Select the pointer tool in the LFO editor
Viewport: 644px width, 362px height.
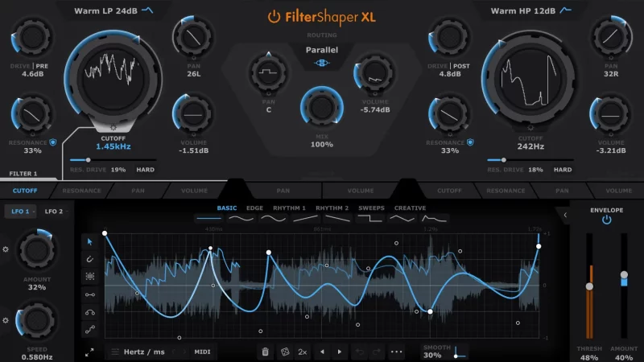click(x=89, y=241)
